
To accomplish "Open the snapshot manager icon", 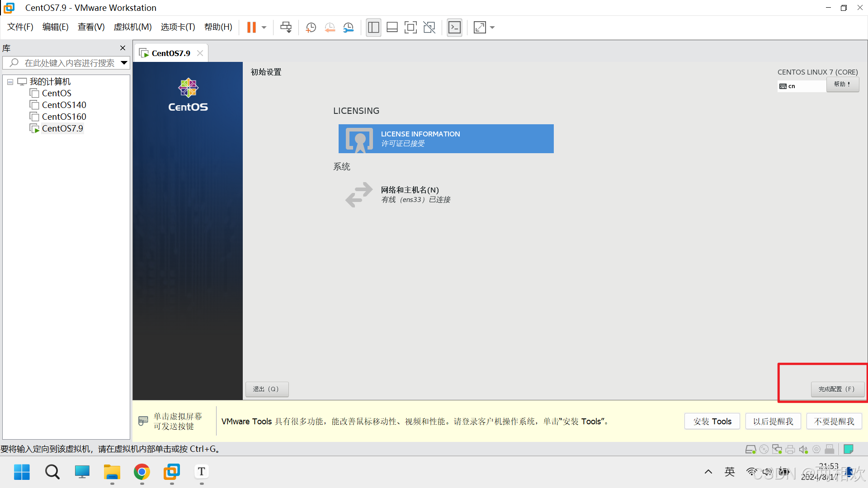I will [349, 28].
